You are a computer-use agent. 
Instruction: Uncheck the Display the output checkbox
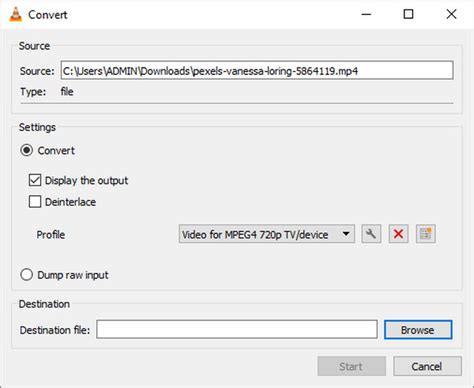35,180
